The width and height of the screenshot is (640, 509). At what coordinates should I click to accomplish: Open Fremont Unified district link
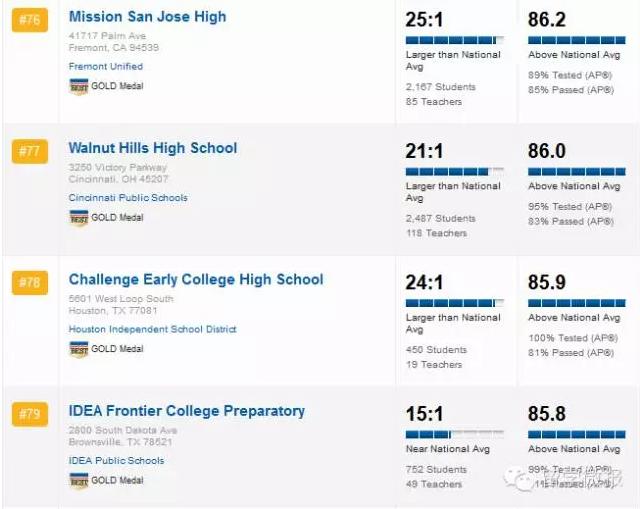(x=105, y=66)
